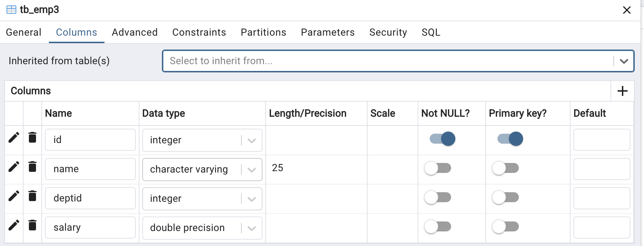
Task: Delete the id column row
Action: [x=32, y=137]
